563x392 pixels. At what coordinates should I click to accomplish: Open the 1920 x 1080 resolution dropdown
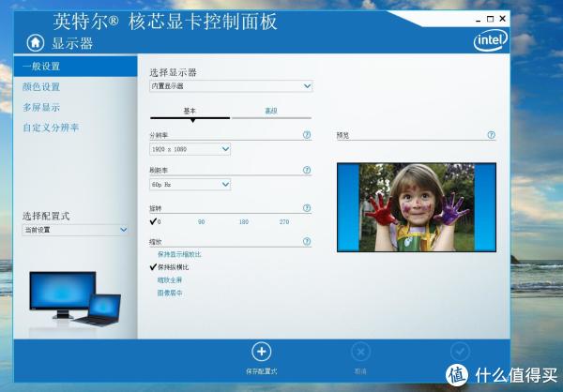pyautogui.click(x=190, y=149)
